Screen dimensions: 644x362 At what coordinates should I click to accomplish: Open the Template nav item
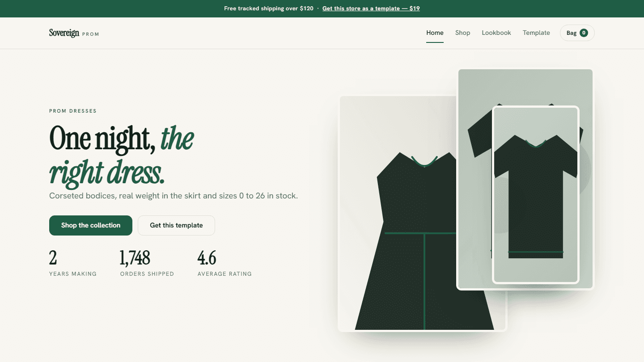(536, 33)
